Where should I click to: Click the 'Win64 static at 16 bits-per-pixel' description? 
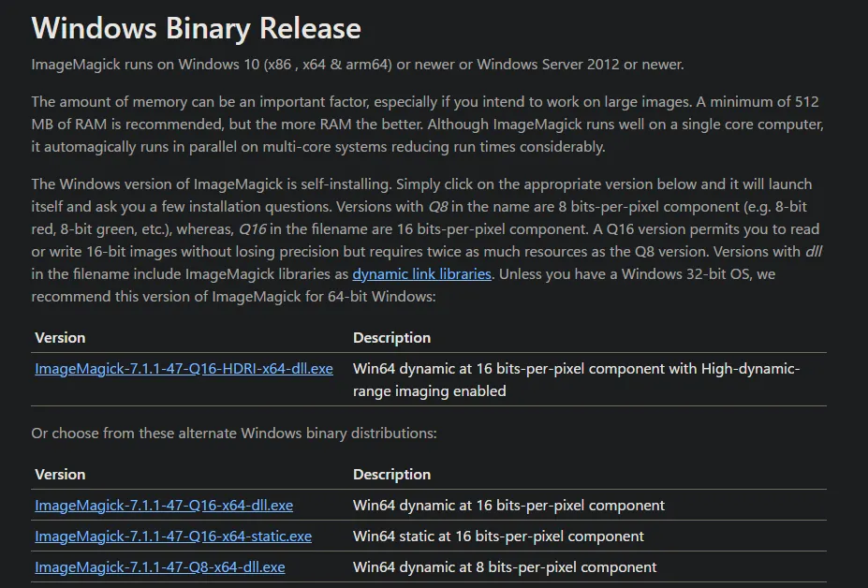[x=498, y=537]
